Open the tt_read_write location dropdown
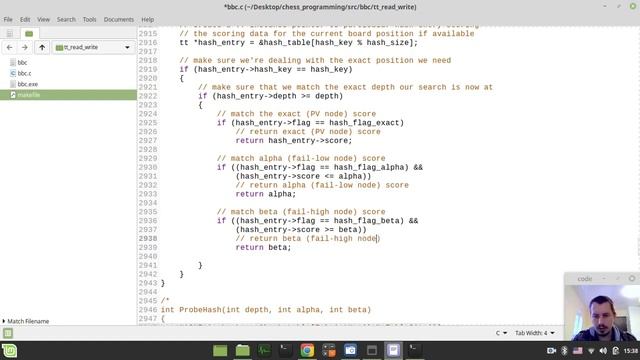640x360 pixels. coord(93,47)
